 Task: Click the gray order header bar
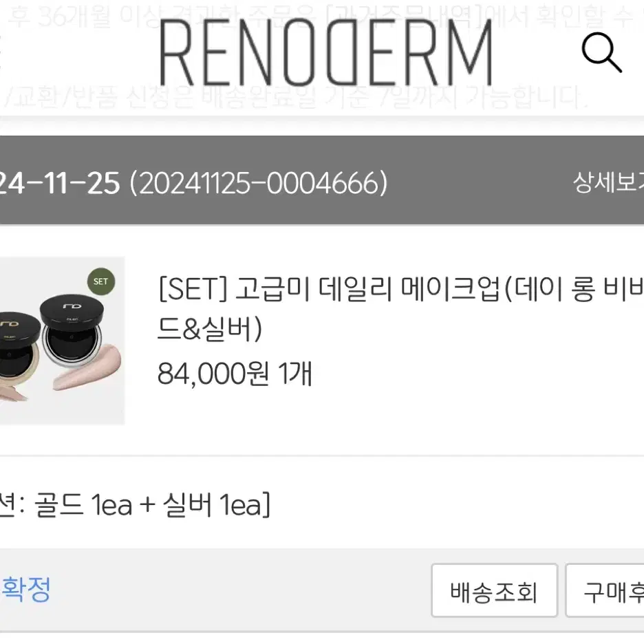(322, 180)
